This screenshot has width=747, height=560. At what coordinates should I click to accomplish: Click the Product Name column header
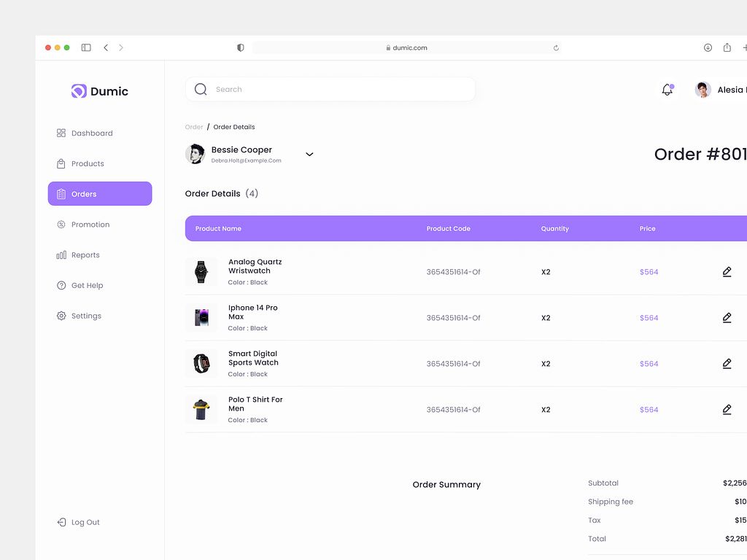point(218,228)
